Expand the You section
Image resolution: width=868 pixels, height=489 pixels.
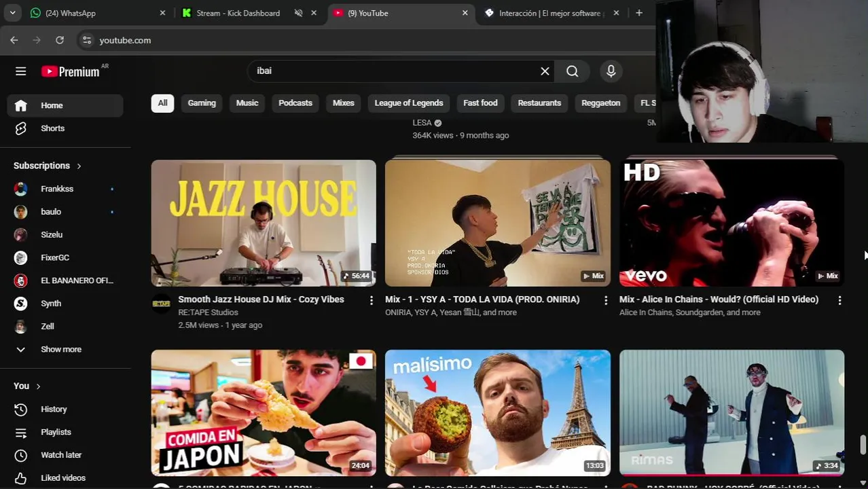tap(27, 386)
